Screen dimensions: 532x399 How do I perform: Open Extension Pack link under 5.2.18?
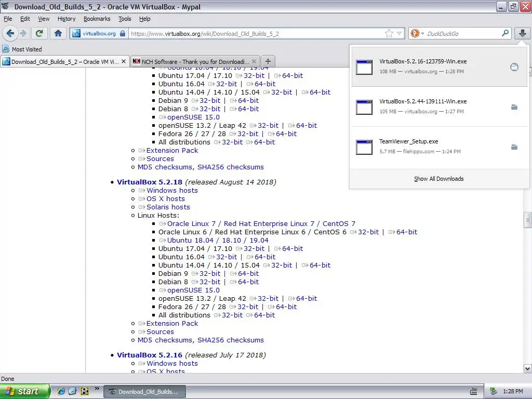tap(172, 323)
